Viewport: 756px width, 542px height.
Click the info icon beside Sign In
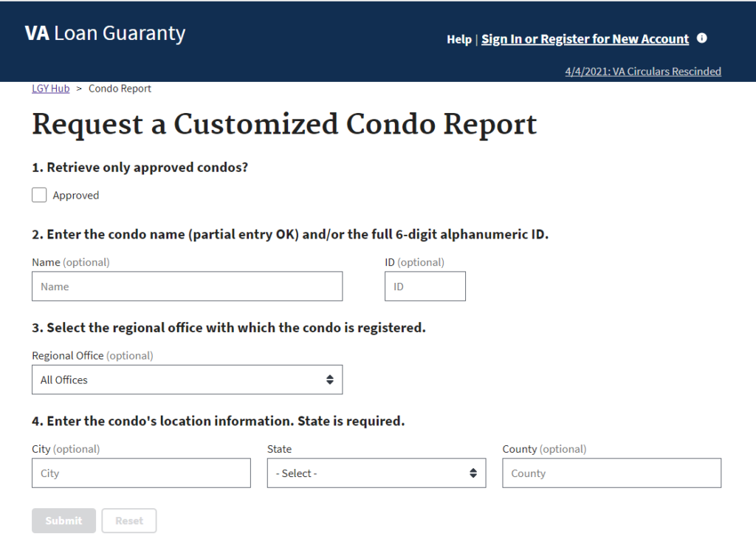[702, 38]
